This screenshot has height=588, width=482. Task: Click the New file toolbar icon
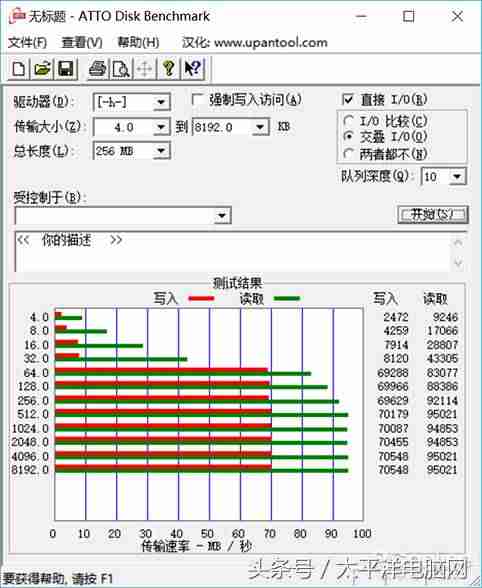click(x=19, y=69)
